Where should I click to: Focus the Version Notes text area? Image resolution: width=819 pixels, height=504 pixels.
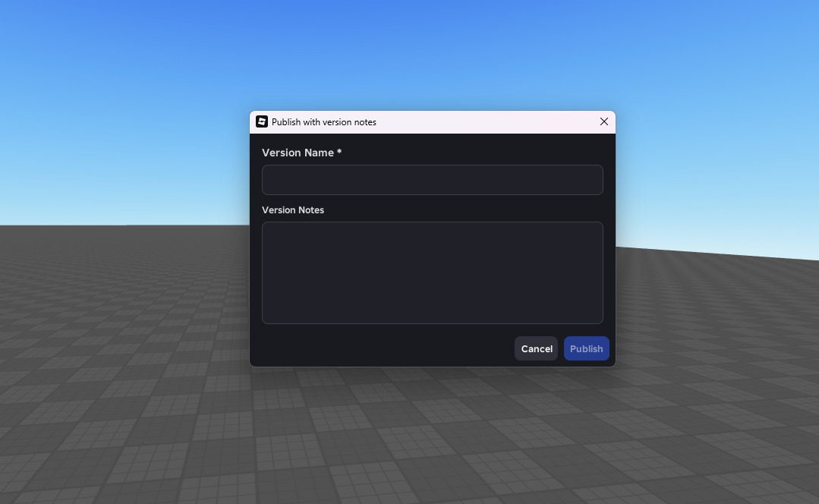click(x=433, y=272)
